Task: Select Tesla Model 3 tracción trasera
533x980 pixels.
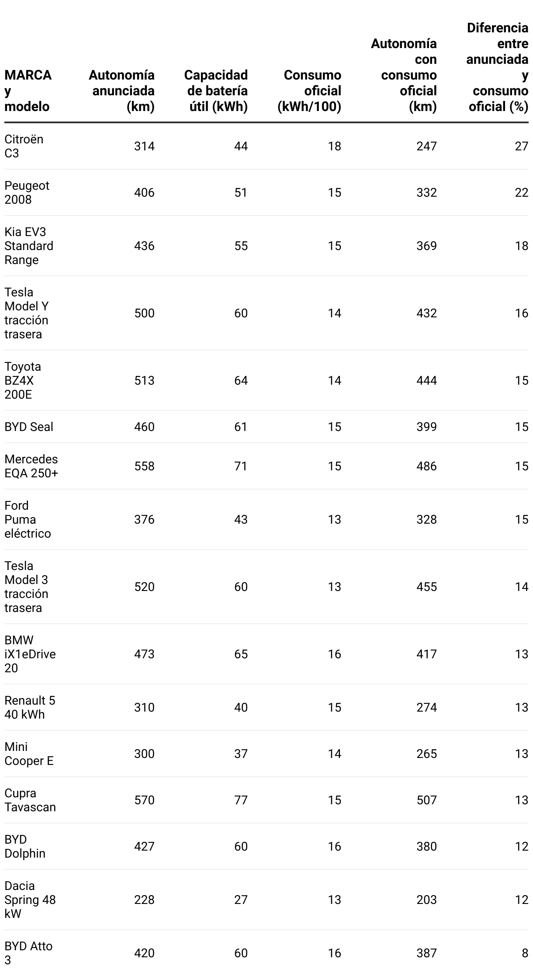Action: click(x=26, y=587)
